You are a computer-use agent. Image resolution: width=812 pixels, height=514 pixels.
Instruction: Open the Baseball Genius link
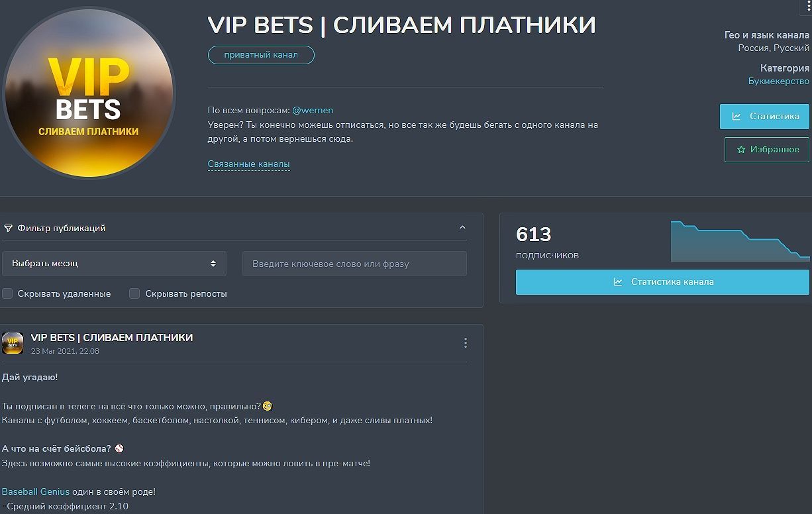tap(36, 491)
